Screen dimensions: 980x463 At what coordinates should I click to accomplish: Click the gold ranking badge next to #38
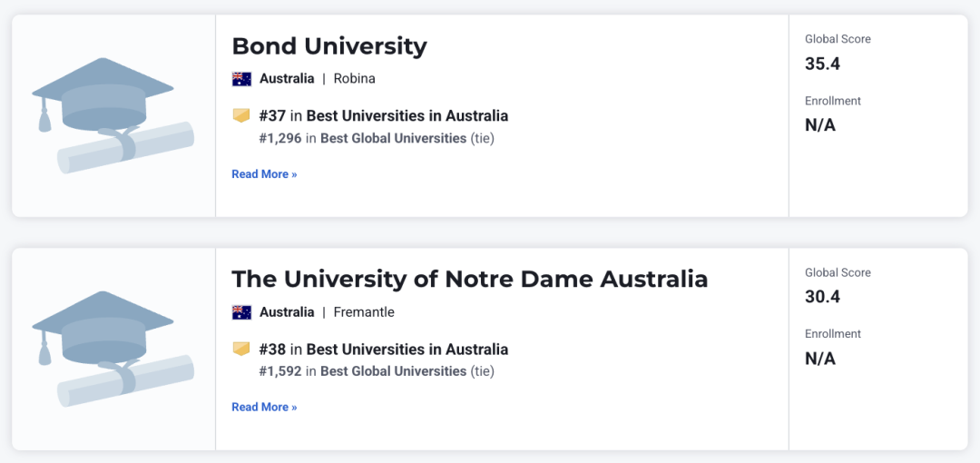click(x=241, y=350)
